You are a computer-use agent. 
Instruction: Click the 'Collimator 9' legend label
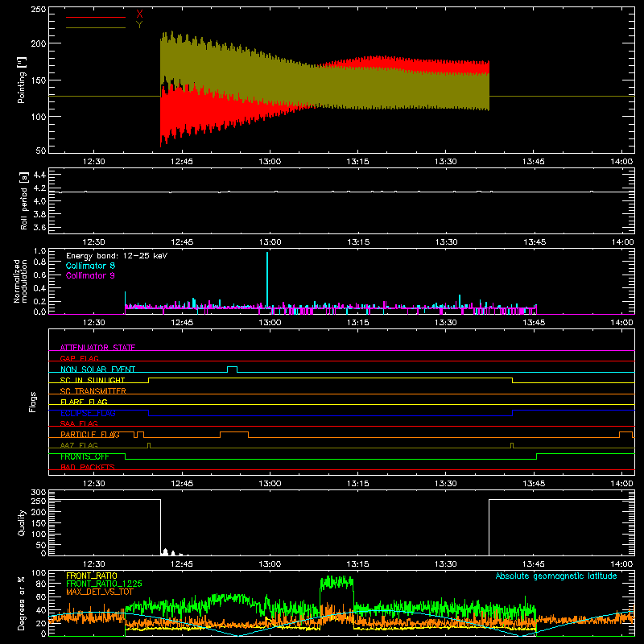(x=90, y=275)
